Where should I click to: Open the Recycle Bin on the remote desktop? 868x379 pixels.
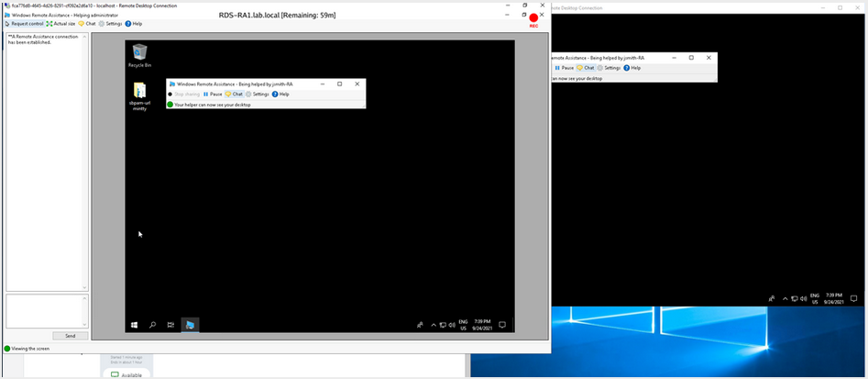[139, 54]
